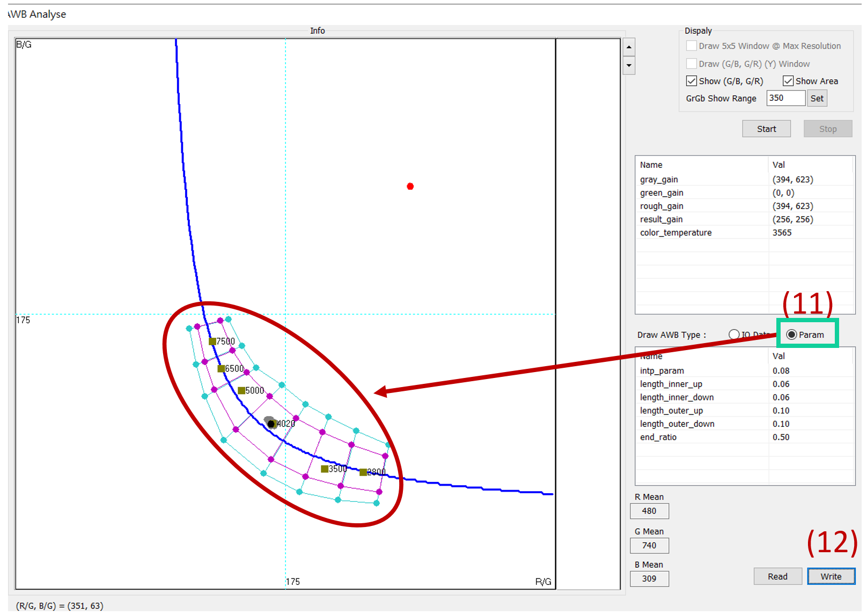This screenshot has height=616, width=867.
Task: Click the black 4020 measurement point
Action: (x=271, y=424)
